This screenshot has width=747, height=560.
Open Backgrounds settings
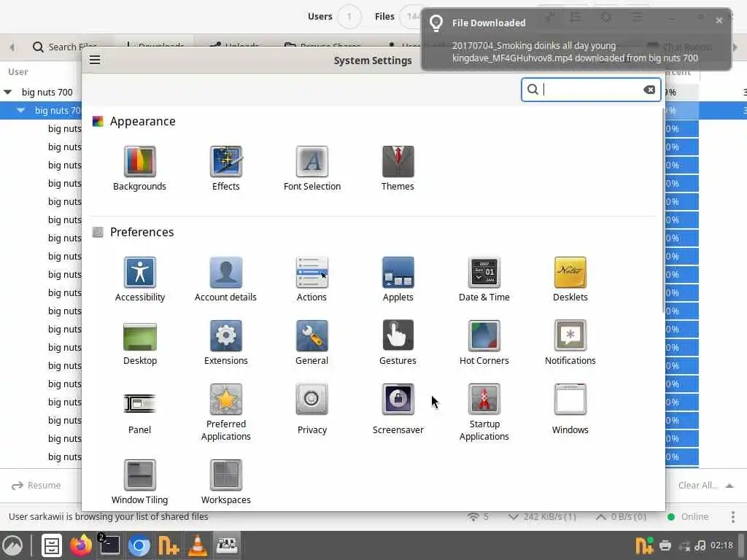click(139, 168)
